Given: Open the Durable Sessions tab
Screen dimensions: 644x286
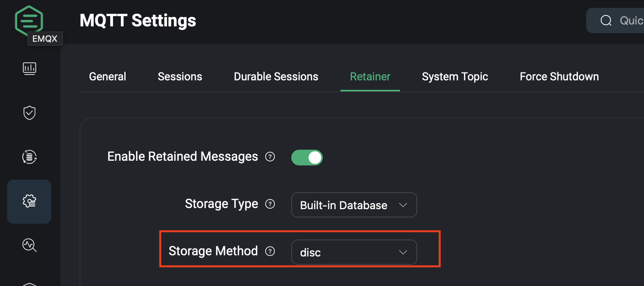Looking at the screenshot, I should (276, 76).
